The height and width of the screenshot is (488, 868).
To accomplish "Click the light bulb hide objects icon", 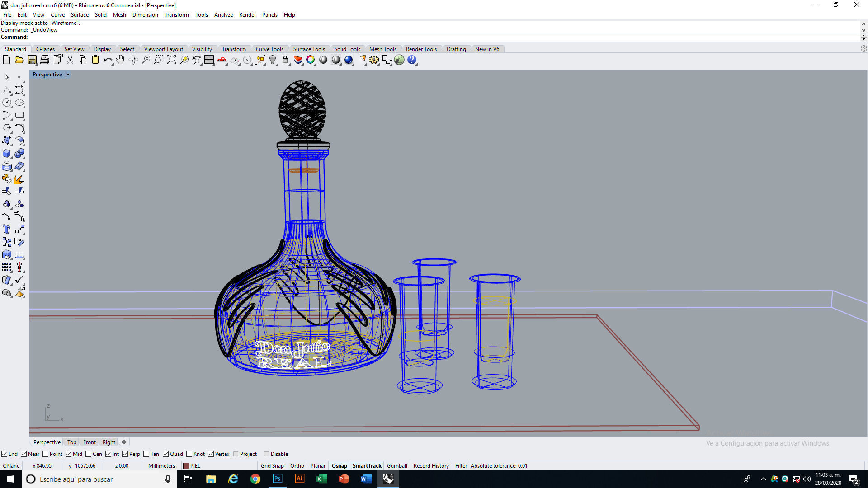I will click(273, 60).
